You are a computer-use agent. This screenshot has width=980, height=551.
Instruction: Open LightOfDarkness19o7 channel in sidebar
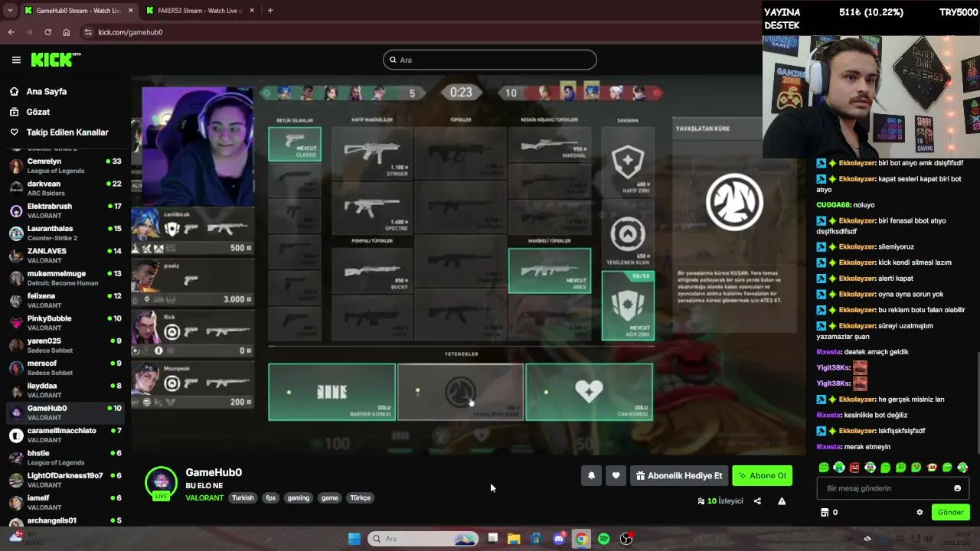pyautogui.click(x=65, y=480)
